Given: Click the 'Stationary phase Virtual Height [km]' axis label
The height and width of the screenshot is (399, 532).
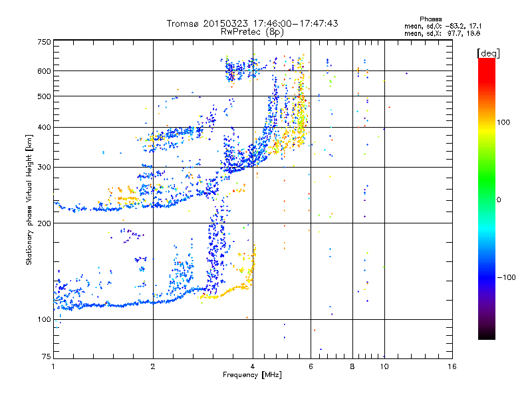Looking at the screenshot, I should click(x=29, y=199).
